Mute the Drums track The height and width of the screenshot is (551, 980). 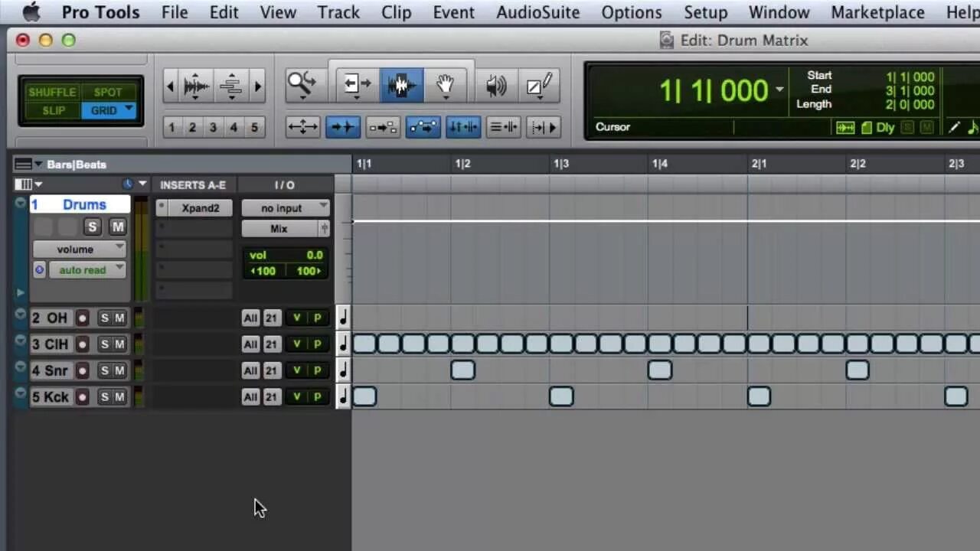pos(117,227)
